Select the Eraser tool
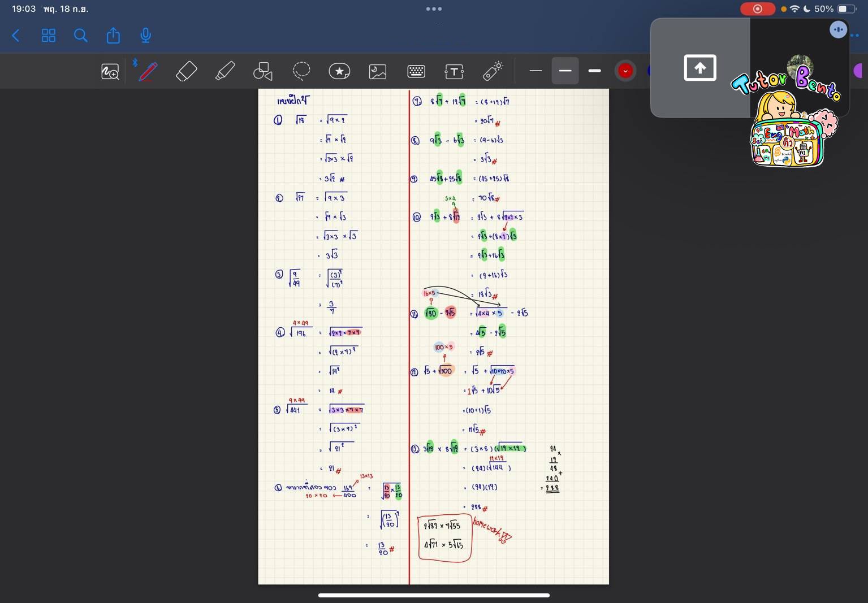The height and width of the screenshot is (603, 868). (x=187, y=72)
